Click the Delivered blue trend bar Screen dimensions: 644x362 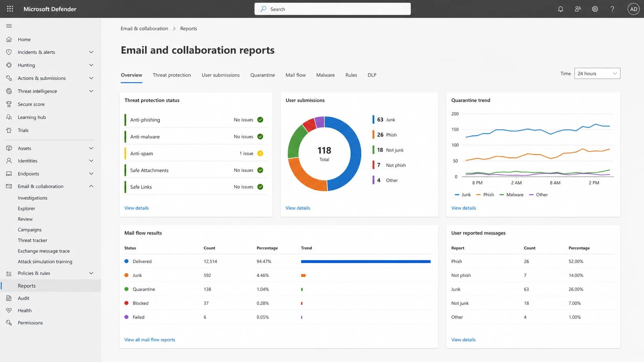(366, 262)
